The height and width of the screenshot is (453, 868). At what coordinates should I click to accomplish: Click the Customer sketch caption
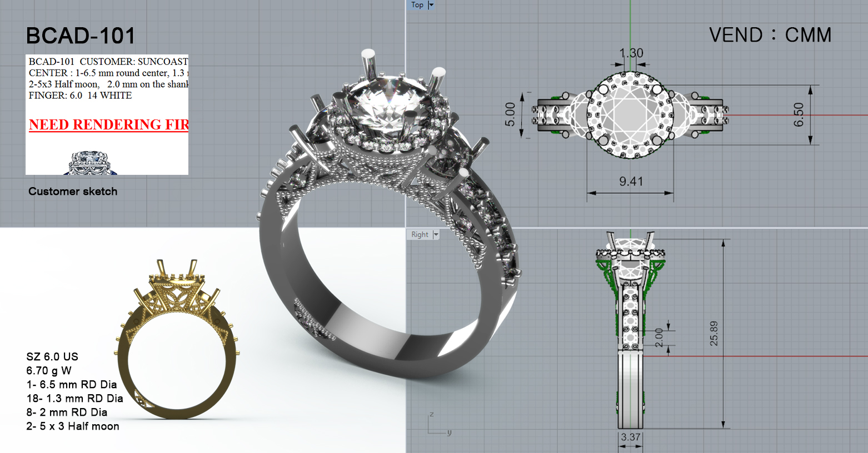[73, 192]
